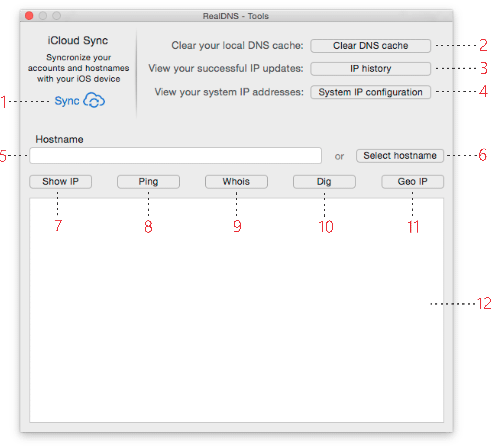Click the iCloud sync cloud icon
This screenshot has width=491, height=448.
coord(94,100)
